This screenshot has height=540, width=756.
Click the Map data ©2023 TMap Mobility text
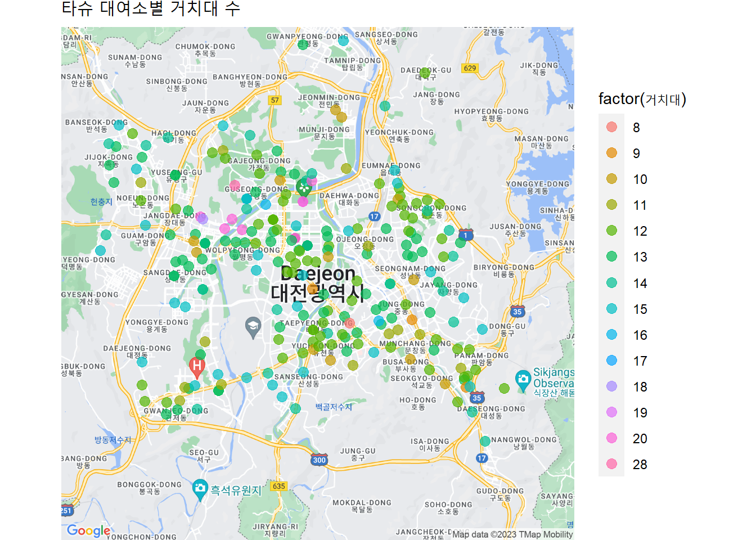(512, 534)
